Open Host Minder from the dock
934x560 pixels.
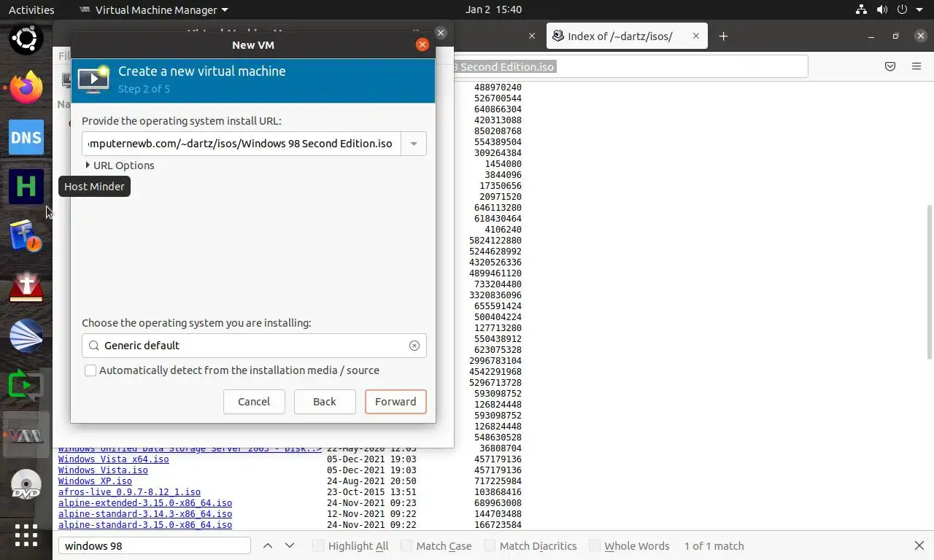point(26,187)
